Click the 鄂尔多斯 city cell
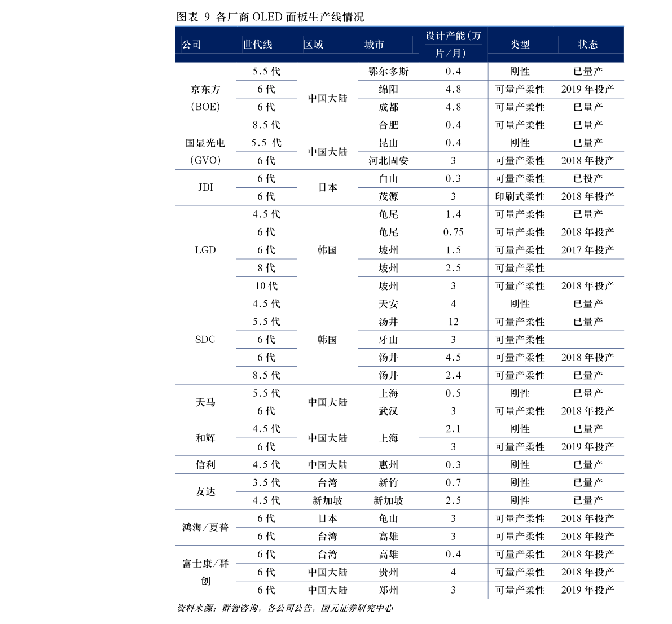Image resolution: width=672 pixels, height=624 pixels. click(x=388, y=72)
